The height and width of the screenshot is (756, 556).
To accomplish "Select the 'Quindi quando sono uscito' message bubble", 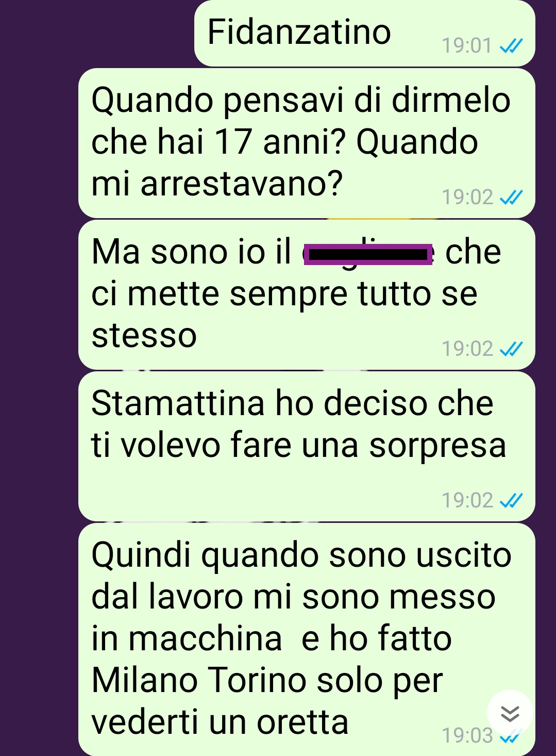I will coord(307,639).
